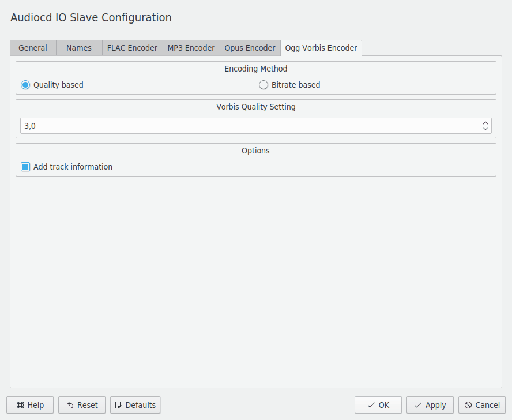
Task: Select the Quality based encoding method
Action: tap(25, 85)
